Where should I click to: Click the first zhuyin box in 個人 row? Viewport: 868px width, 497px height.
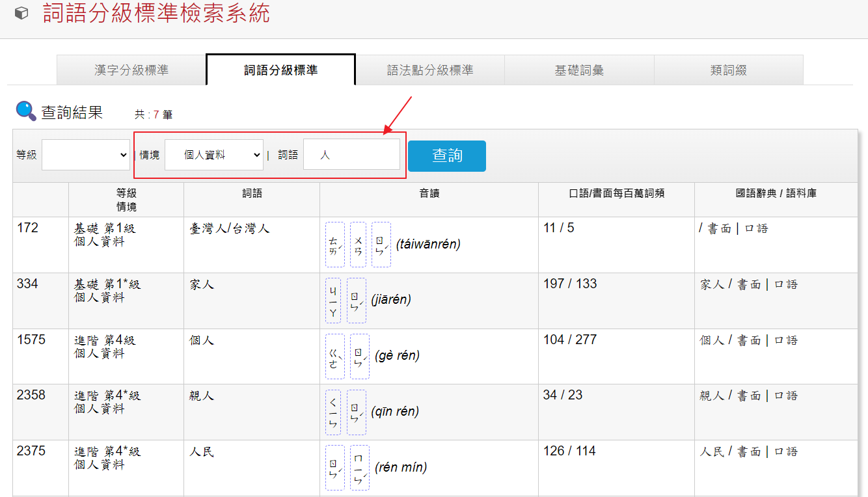click(x=334, y=356)
